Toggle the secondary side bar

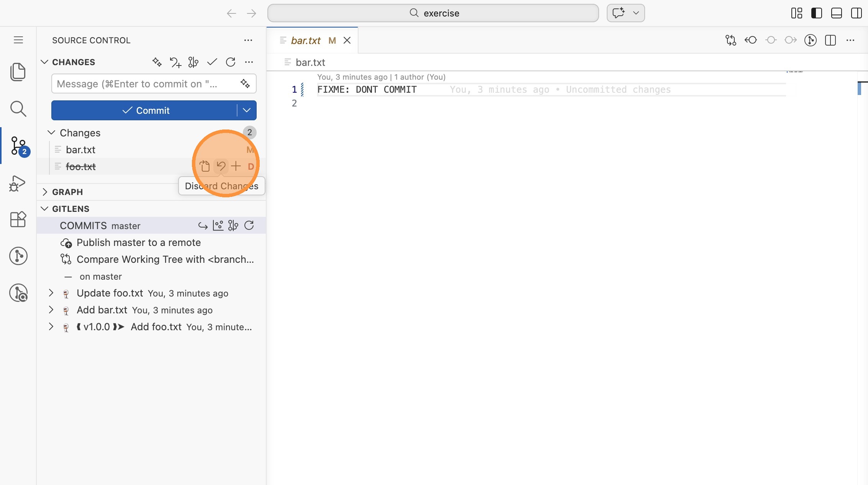point(856,13)
